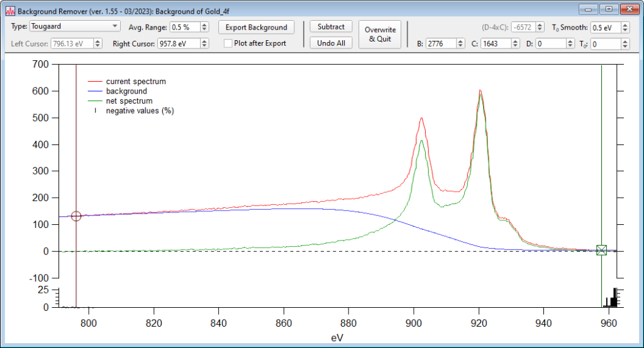Click into the B parameter input field

[440, 44]
